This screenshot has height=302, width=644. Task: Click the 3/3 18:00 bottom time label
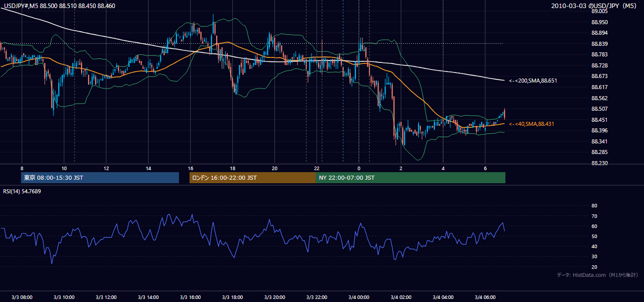click(232, 297)
